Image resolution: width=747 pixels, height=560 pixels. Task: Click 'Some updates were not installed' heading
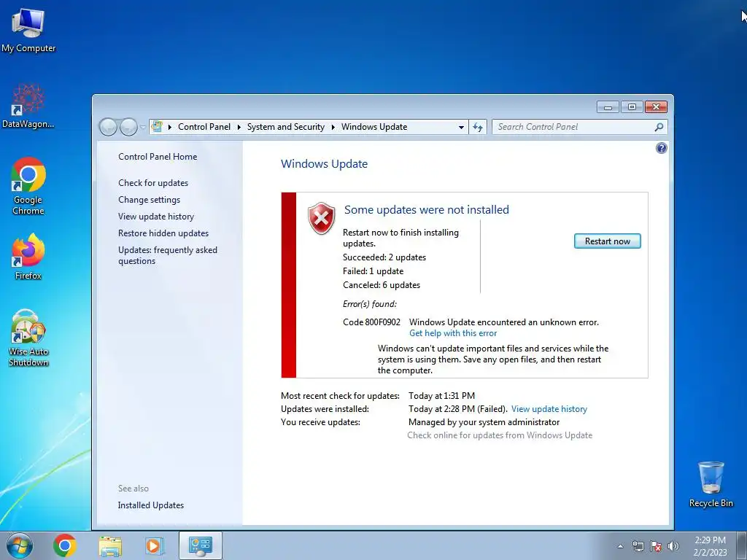tap(426, 209)
